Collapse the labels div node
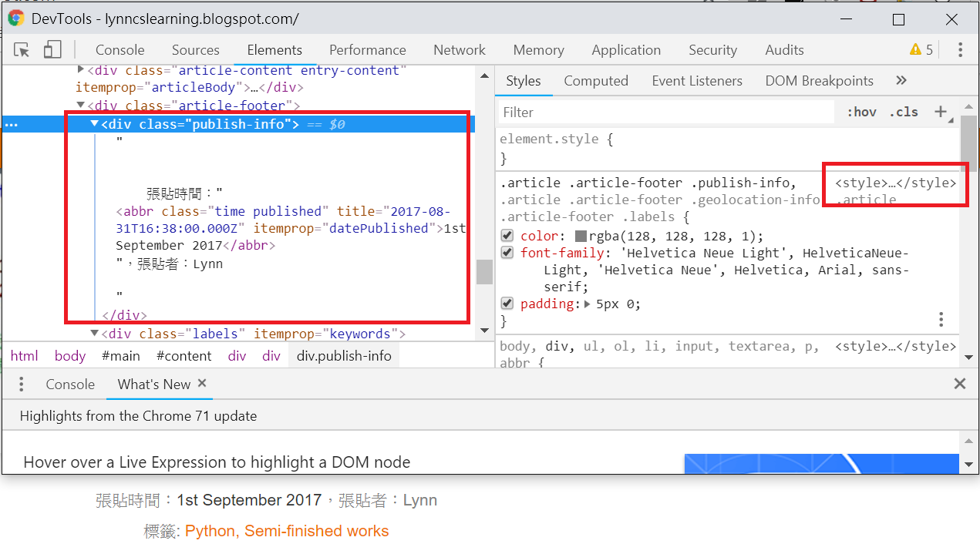The width and height of the screenshot is (980, 544). click(94, 334)
